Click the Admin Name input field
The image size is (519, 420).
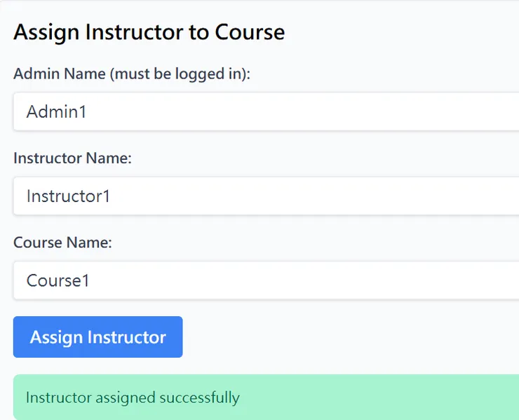pyautogui.click(x=267, y=111)
